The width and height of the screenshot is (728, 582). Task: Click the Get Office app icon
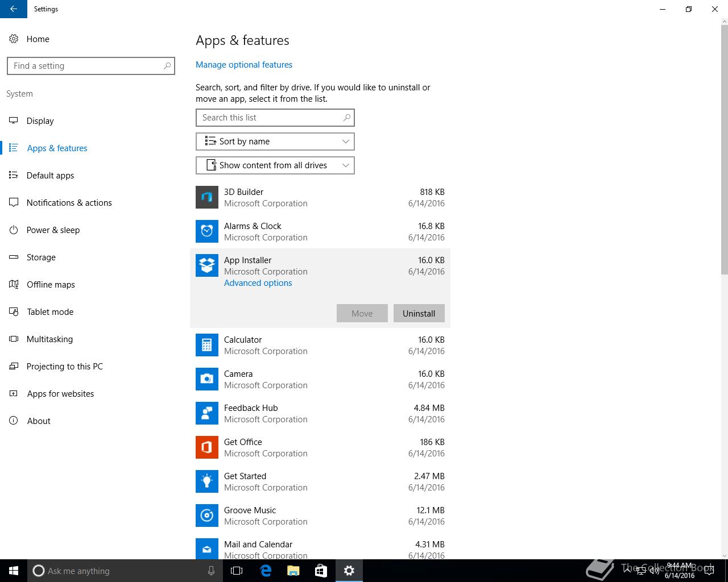click(207, 447)
